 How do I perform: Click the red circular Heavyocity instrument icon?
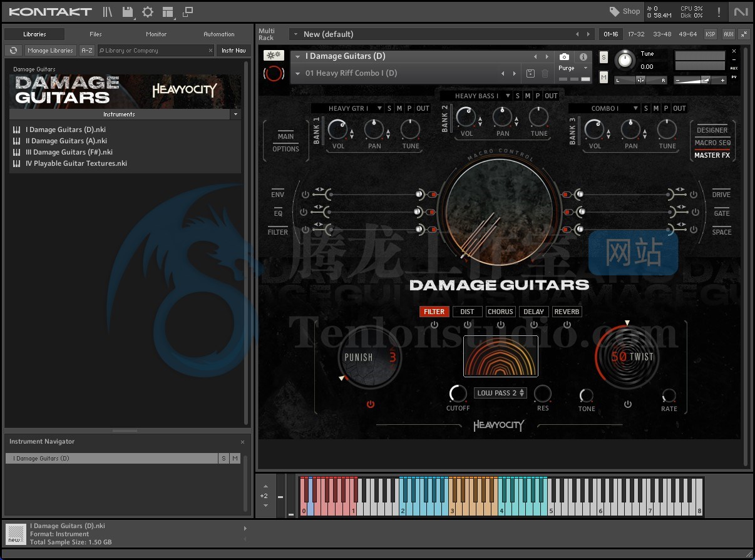(274, 73)
